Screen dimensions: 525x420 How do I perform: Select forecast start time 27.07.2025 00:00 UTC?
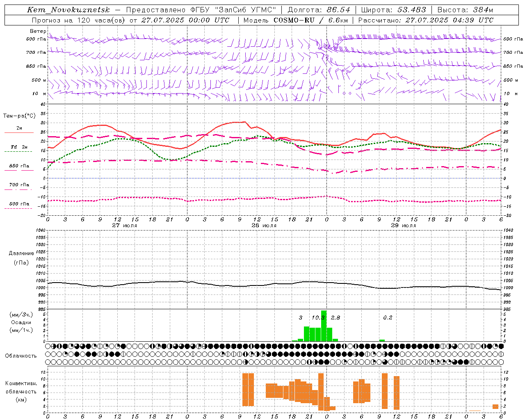[185, 20]
